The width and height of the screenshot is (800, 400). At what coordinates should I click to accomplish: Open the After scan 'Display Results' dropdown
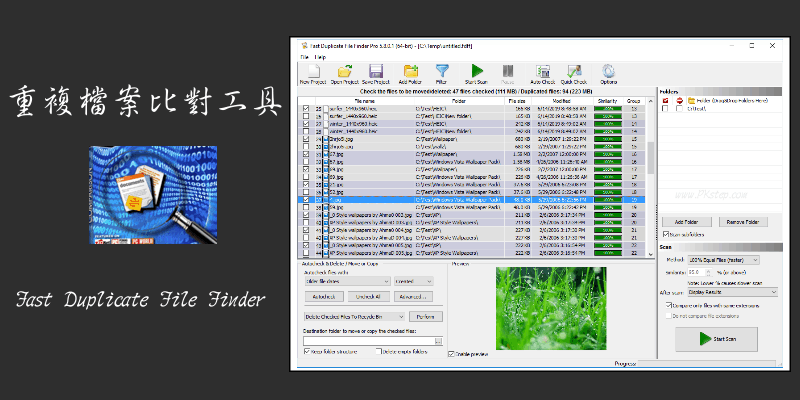pyautogui.click(x=732, y=292)
